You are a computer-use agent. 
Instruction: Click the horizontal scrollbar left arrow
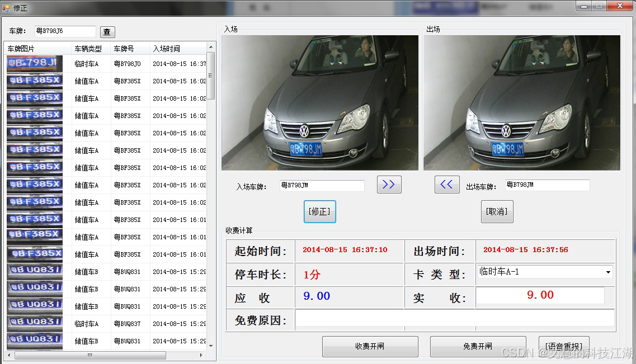10,355
